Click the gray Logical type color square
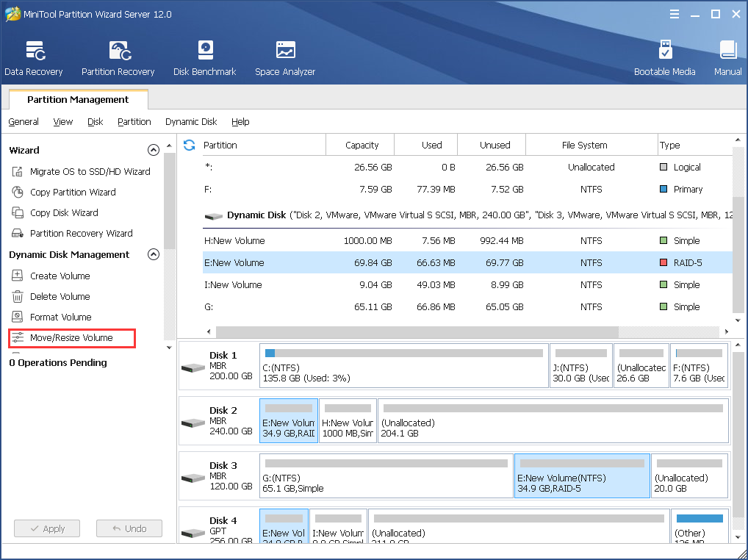The width and height of the screenshot is (748, 560). [x=663, y=167]
